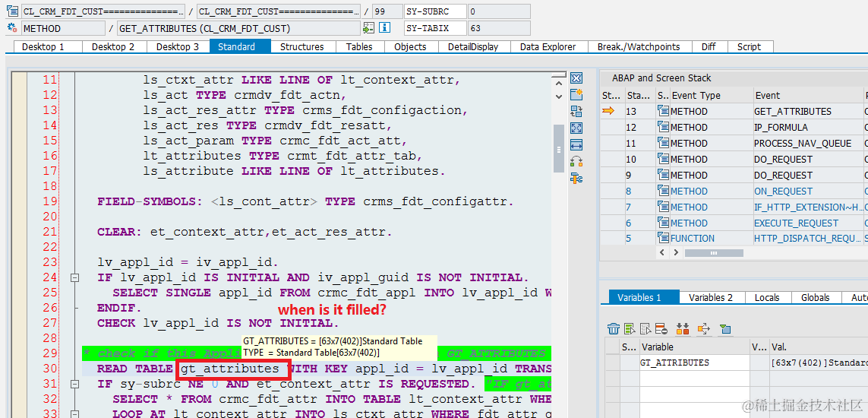Screen dimensions: 868x418
Task: Switch to the Globals tab
Action: (x=816, y=297)
